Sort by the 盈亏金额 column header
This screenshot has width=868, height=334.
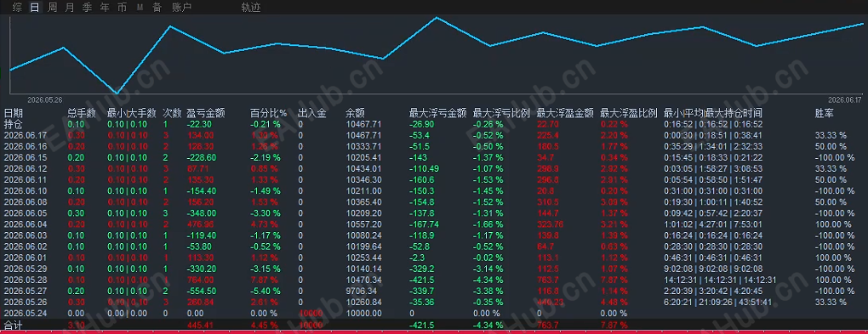coord(206,113)
